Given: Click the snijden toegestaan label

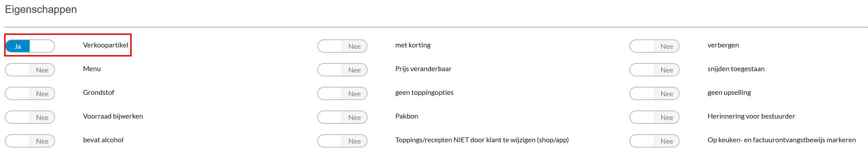Looking at the screenshot, I should [x=736, y=69].
